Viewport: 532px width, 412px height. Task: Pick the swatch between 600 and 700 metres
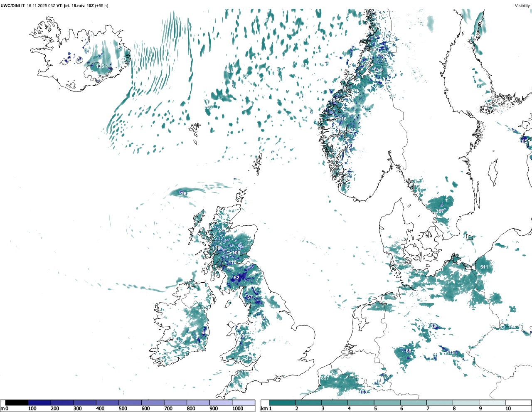[x=153, y=403]
